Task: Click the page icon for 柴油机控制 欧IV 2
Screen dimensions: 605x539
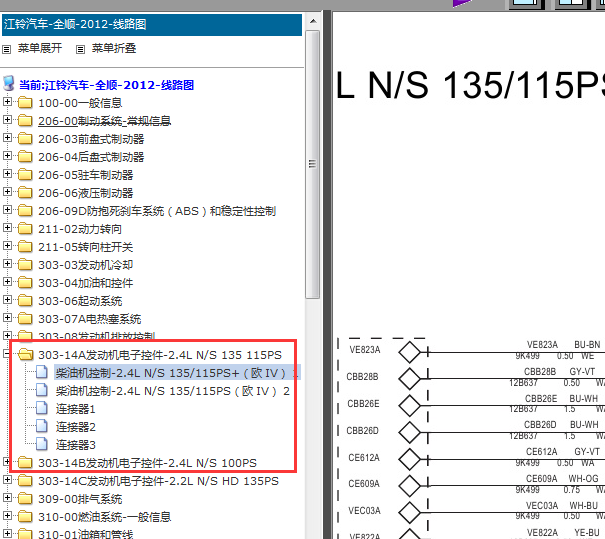Action: [x=42, y=390]
